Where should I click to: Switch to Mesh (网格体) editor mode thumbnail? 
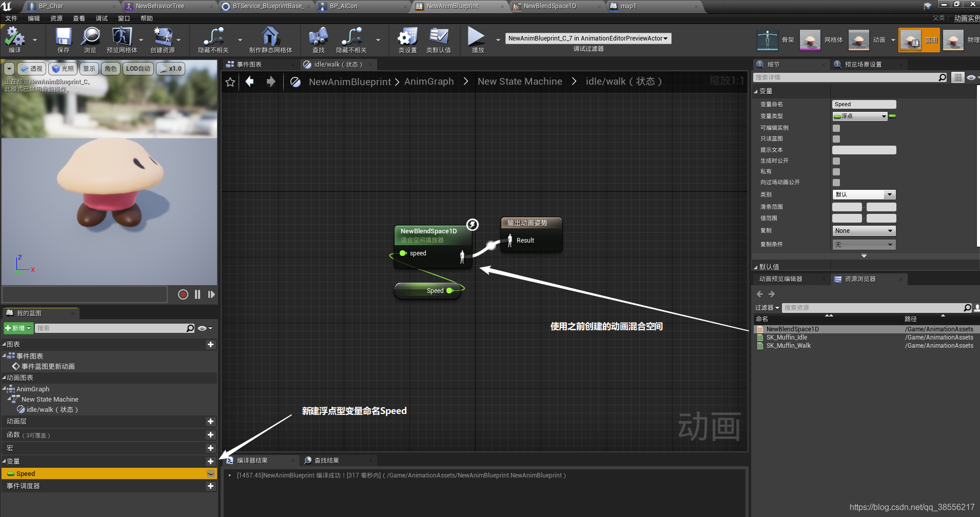click(810, 40)
